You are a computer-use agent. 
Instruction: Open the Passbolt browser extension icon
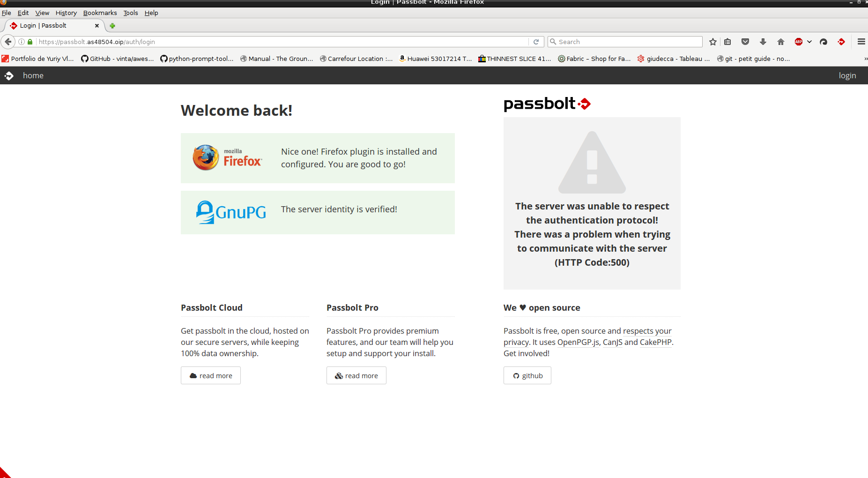coord(841,42)
